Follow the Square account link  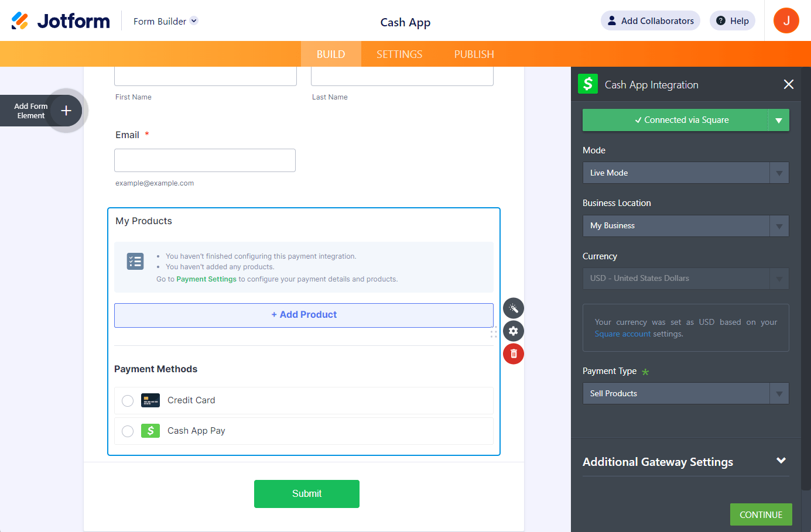(x=622, y=334)
